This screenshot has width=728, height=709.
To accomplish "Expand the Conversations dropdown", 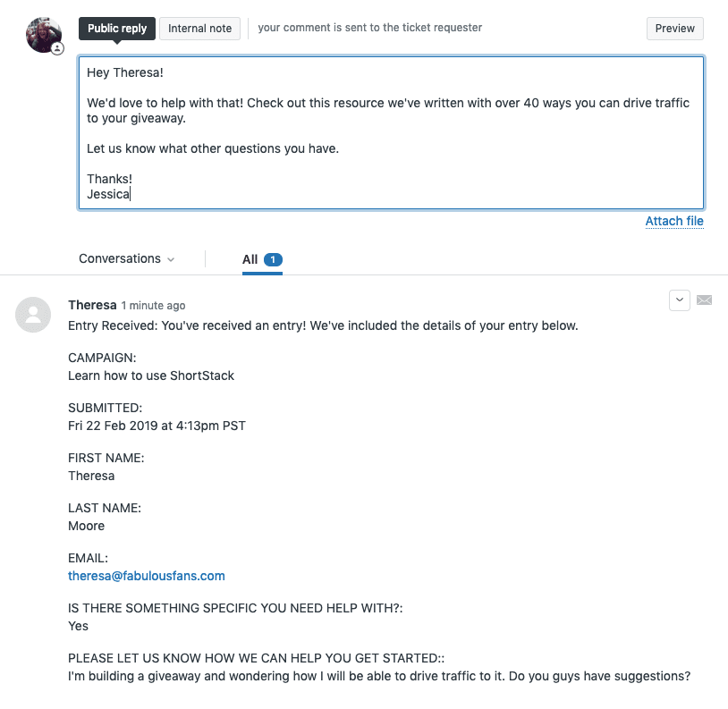I will [x=126, y=259].
